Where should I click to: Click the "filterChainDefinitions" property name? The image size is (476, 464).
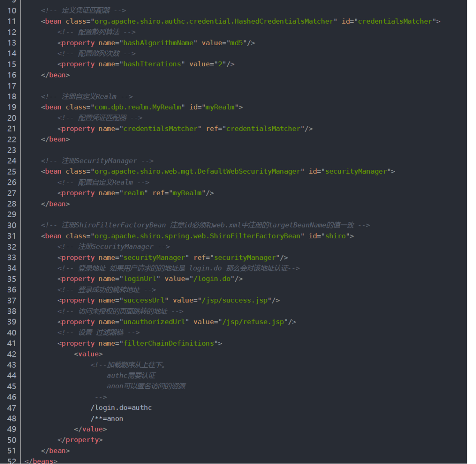pyautogui.click(x=169, y=344)
